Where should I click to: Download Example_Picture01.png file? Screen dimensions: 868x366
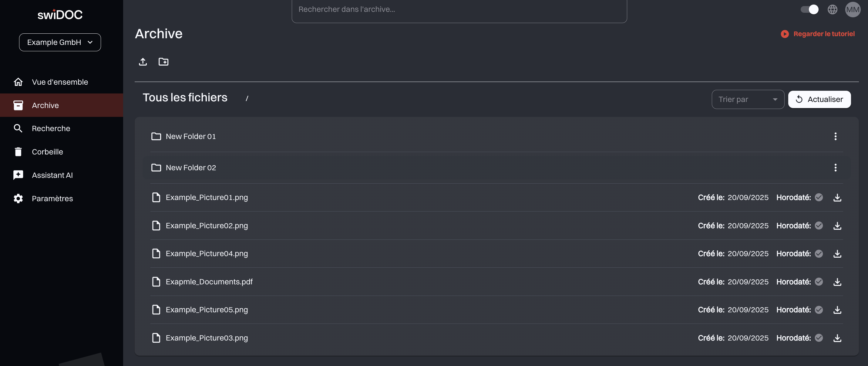pos(837,198)
